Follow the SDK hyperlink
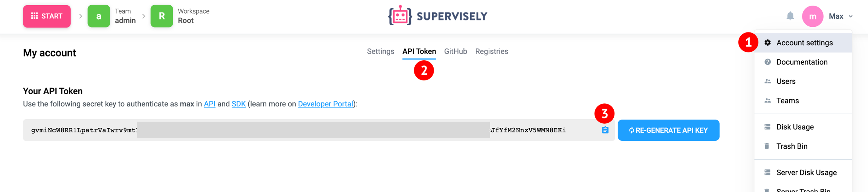Viewport: 868px width, 192px height. (x=238, y=104)
